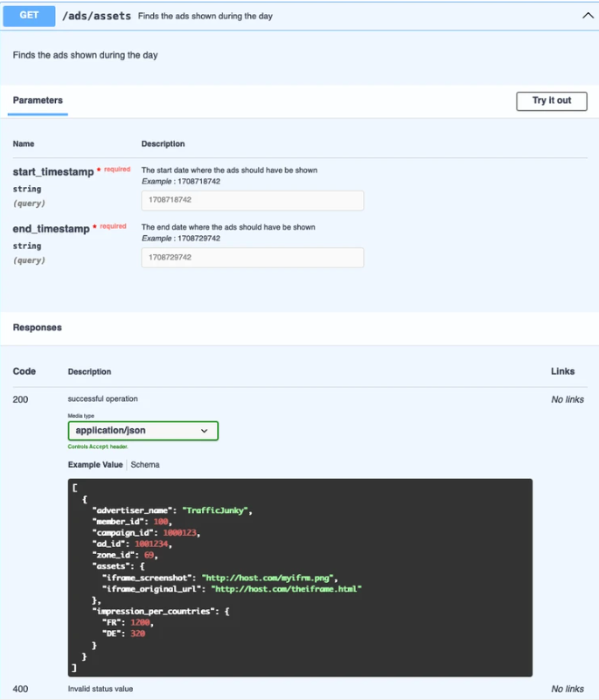This screenshot has width=599, height=700.
Task: Collapse the /ads/assets operation chevron
Action: (587, 16)
